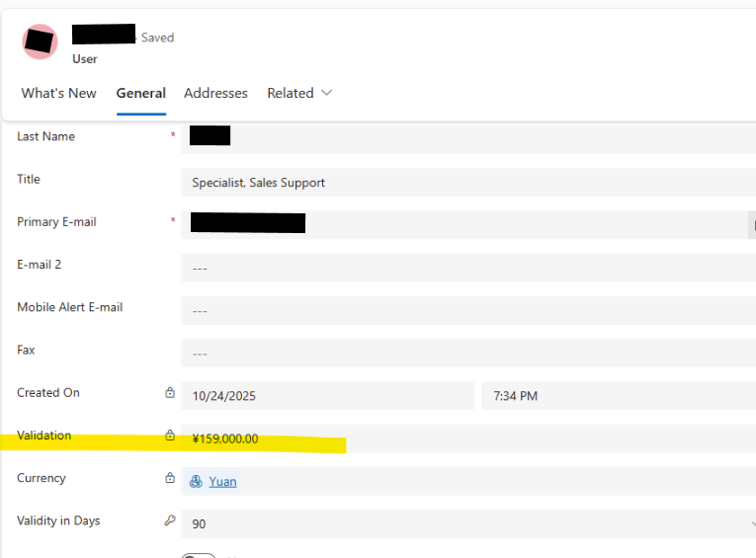Expand the Related dropdown
756x558 pixels.
tap(299, 93)
